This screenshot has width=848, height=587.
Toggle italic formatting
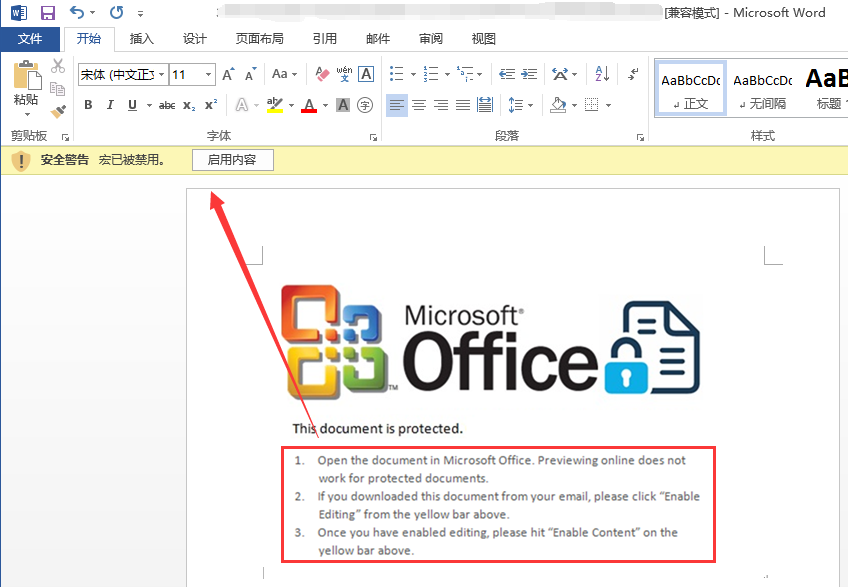[x=110, y=105]
